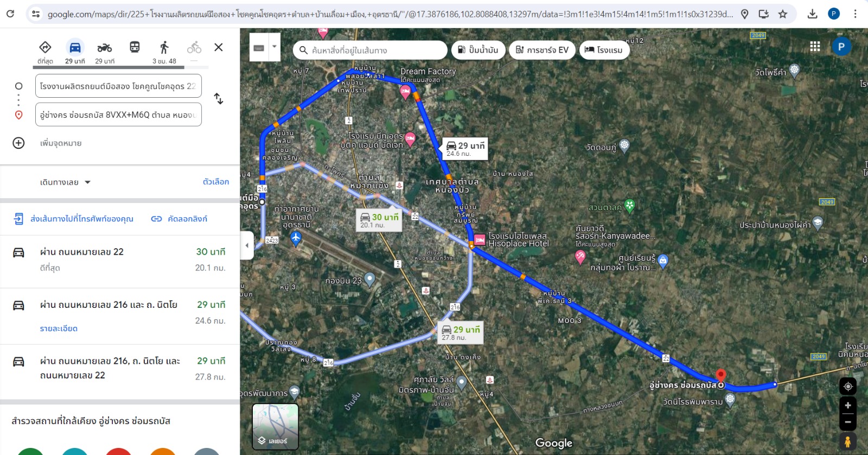This screenshot has height=455, width=868.
Task: Click the ศุภาลัย วิลล์ map pin
Action: (462, 383)
